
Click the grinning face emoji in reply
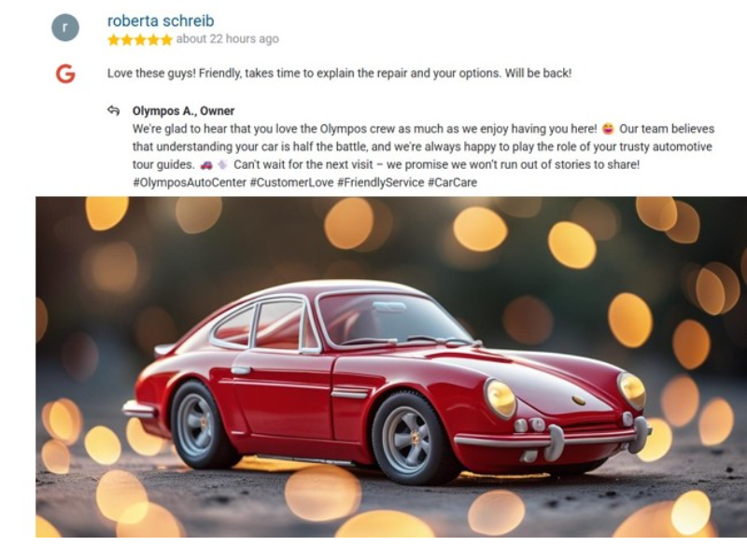[608, 129]
